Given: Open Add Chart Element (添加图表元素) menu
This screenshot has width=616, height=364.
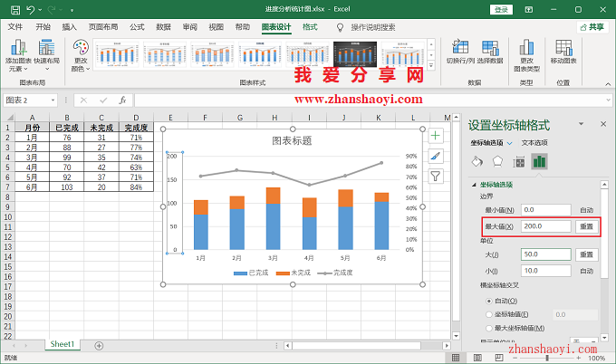Looking at the screenshot, I should [x=18, y=55].
